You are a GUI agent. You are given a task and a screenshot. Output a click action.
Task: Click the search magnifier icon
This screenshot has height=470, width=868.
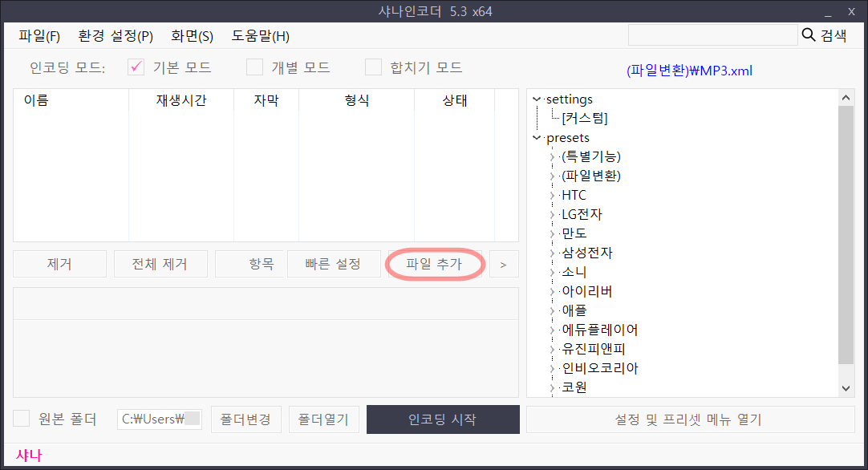coord(808,35)
